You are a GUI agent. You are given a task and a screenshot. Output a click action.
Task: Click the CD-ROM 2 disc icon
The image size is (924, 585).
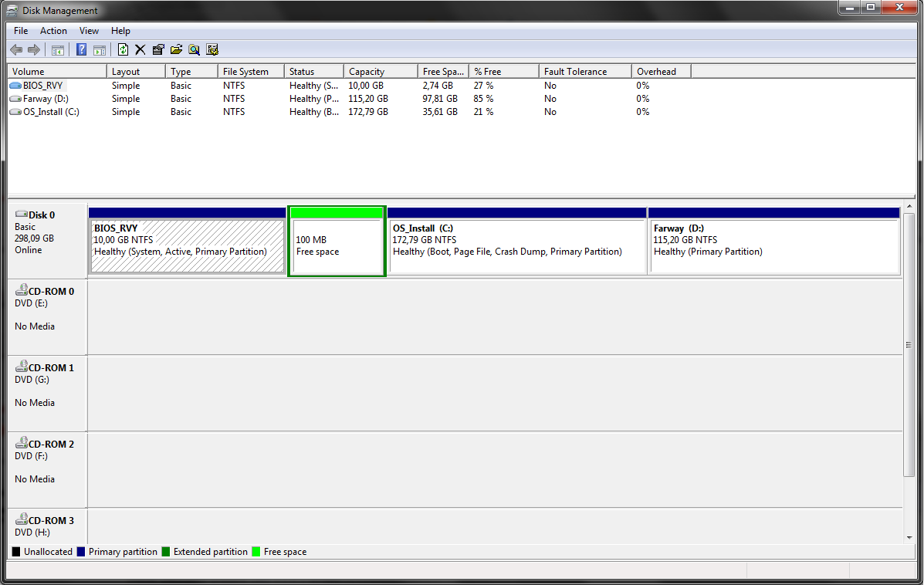pyautogui.click(x=21, y=442)
